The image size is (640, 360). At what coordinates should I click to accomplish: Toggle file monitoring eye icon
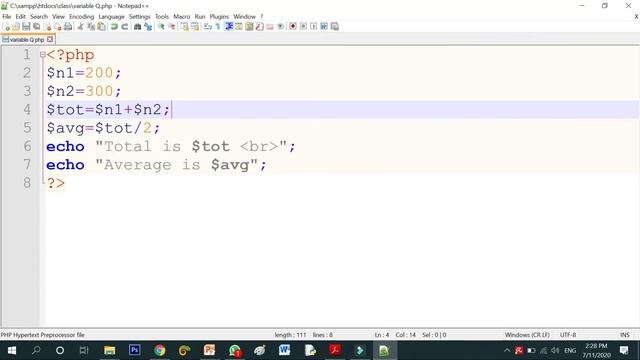click(x=280, y=27)
